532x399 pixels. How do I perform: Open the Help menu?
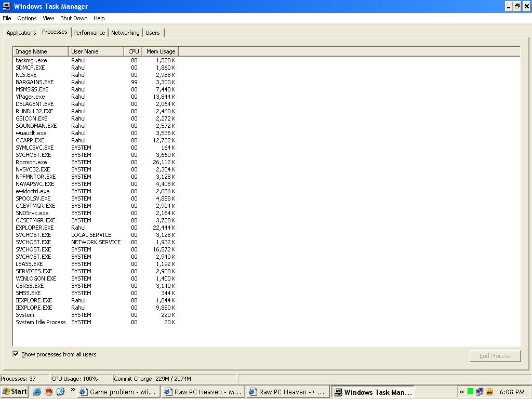99,18
